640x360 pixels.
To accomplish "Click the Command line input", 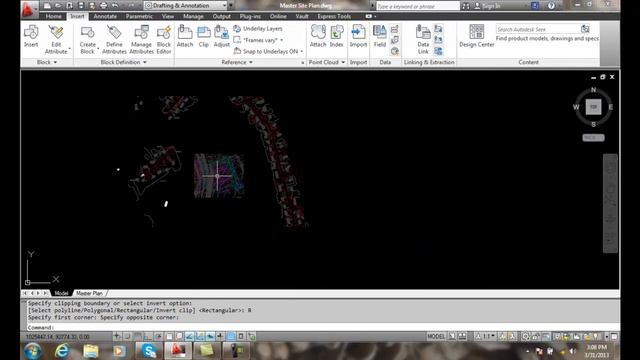I will pos(322,327).
